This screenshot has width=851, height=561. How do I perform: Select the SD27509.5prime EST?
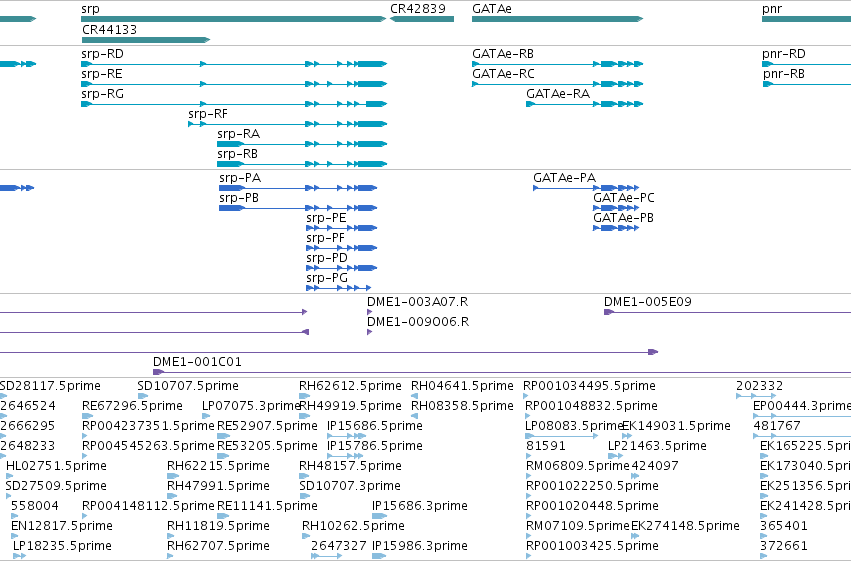(x=9, y=496)
